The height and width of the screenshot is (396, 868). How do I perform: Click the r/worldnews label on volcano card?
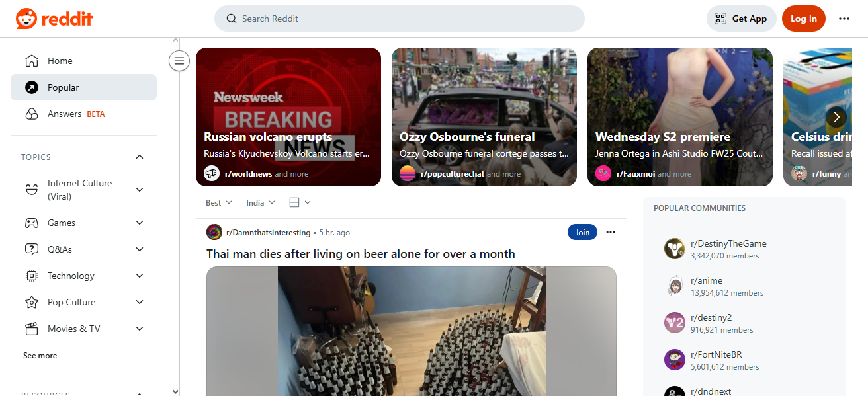point(248,174)
